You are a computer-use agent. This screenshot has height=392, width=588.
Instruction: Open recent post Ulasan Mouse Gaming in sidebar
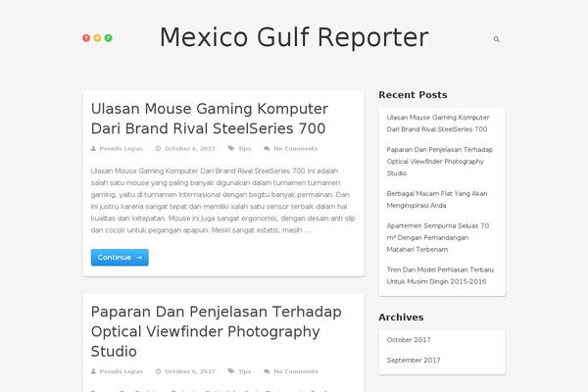point(438,123)
